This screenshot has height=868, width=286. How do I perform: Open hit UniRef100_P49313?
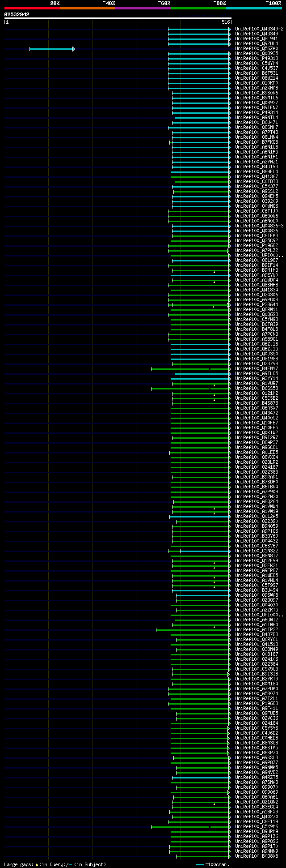point(257,59)
